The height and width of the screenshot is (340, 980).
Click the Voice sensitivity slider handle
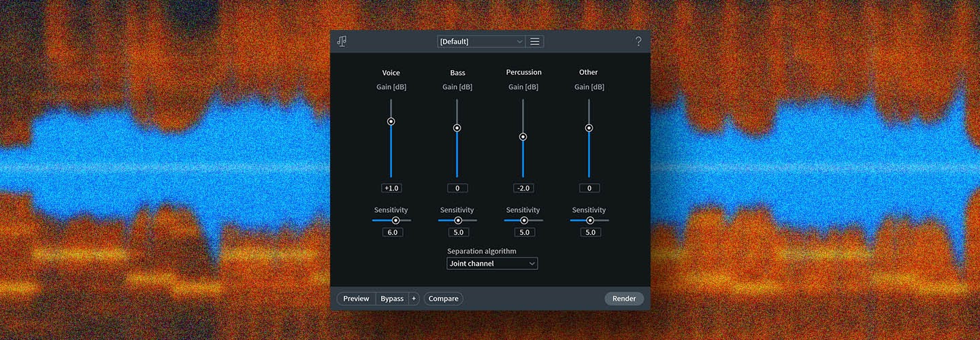click(395, 220)
